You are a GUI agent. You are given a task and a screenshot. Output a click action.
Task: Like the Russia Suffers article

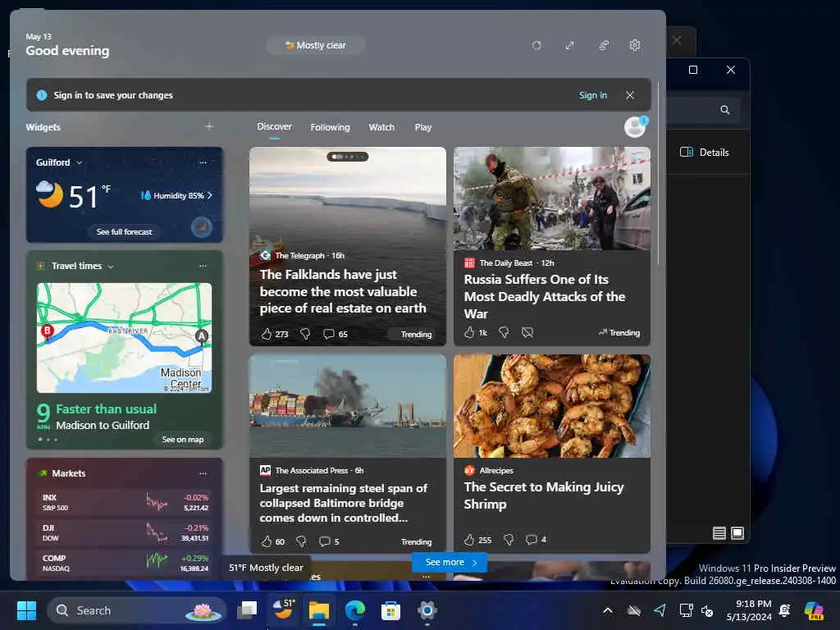pos(469,332)
